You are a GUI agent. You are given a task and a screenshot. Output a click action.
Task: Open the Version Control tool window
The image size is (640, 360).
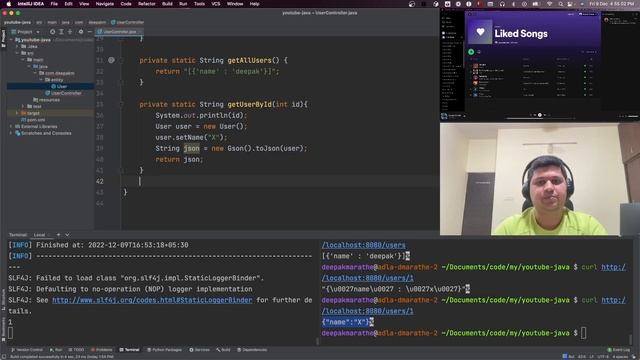click(27, 350)
